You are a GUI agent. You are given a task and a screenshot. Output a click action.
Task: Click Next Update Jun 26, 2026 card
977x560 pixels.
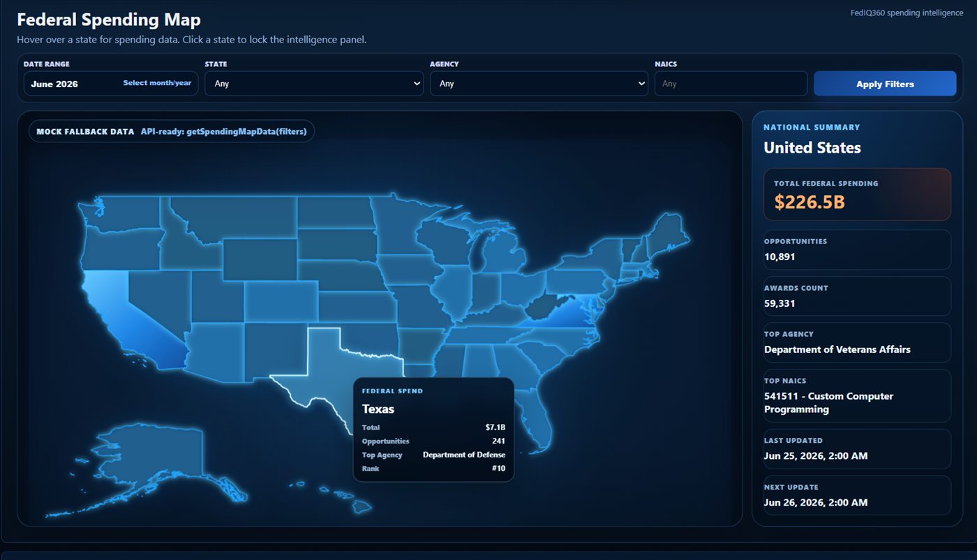(857, 495)
